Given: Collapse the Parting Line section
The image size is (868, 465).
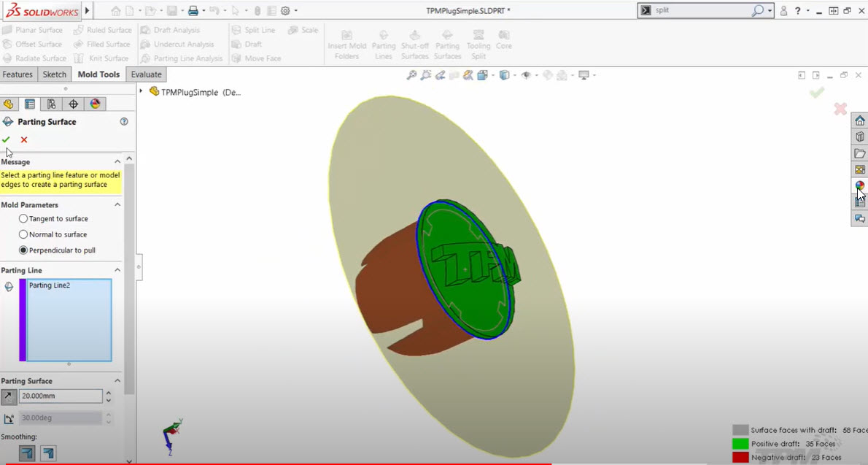Looking at the screenshot, I should 117,269.
